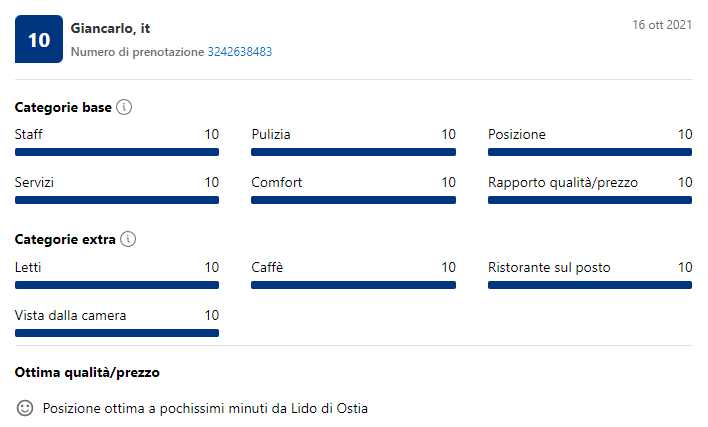
Task: Click the info icon beside Categorie base
Action: click(124, 107)
